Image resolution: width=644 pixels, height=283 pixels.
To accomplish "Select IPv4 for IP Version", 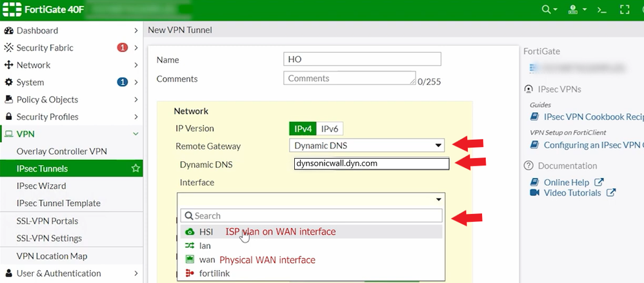I will click(x=303, y=129).
